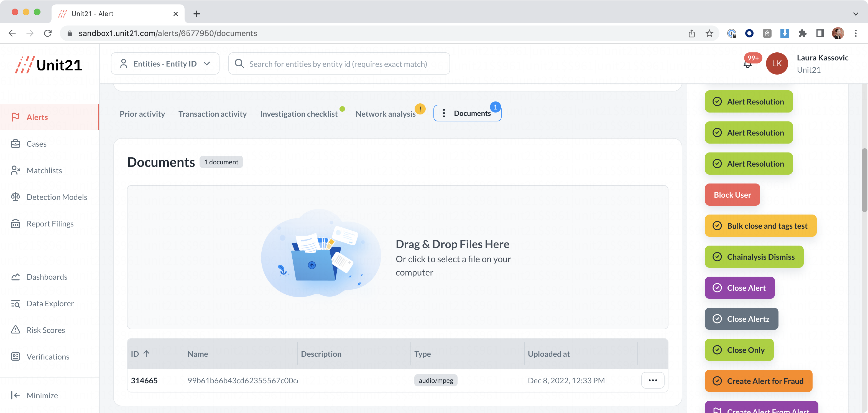Open the Documents tab kebab menu

click(444, 113)
